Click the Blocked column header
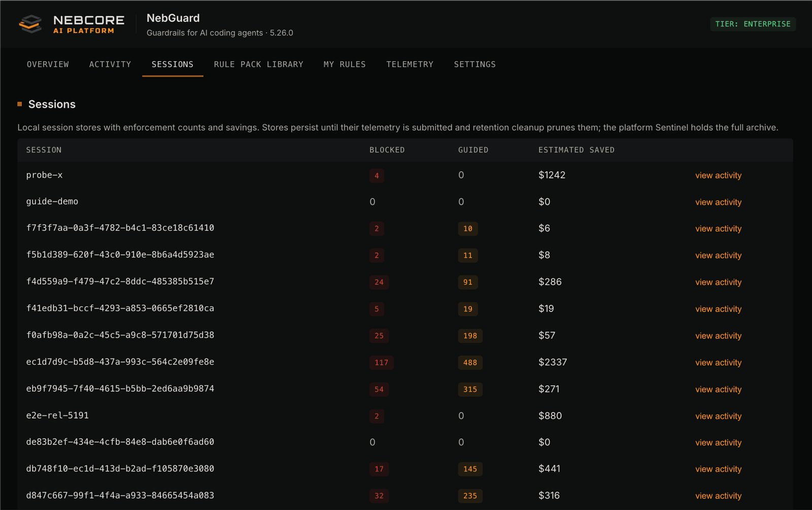The width and height of the screenshot is (812, 510). pyautogui.click(x=387, y=150)
